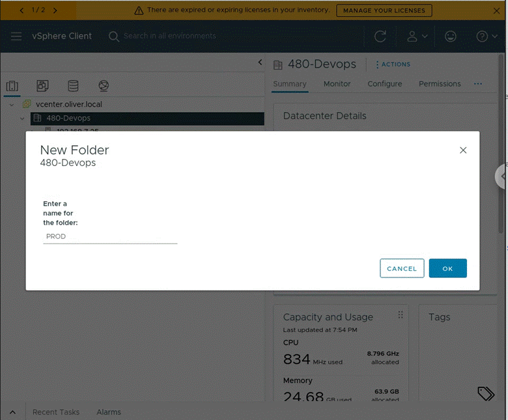Click the Datacenter Details heading
Viewport: 508px width, 420px height.
tap(324, 116)
